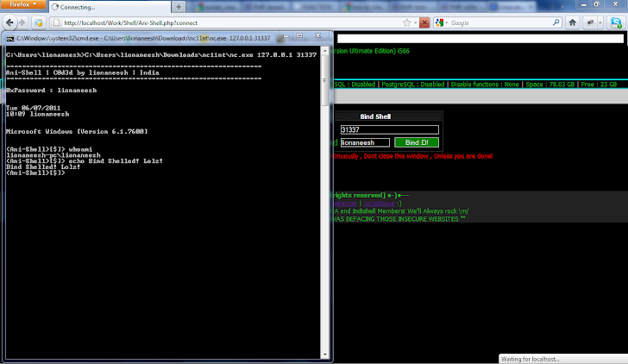Screen dimensions: 628x364
Task: Click the search magnifier icon
Action: [x=556, y=22]
